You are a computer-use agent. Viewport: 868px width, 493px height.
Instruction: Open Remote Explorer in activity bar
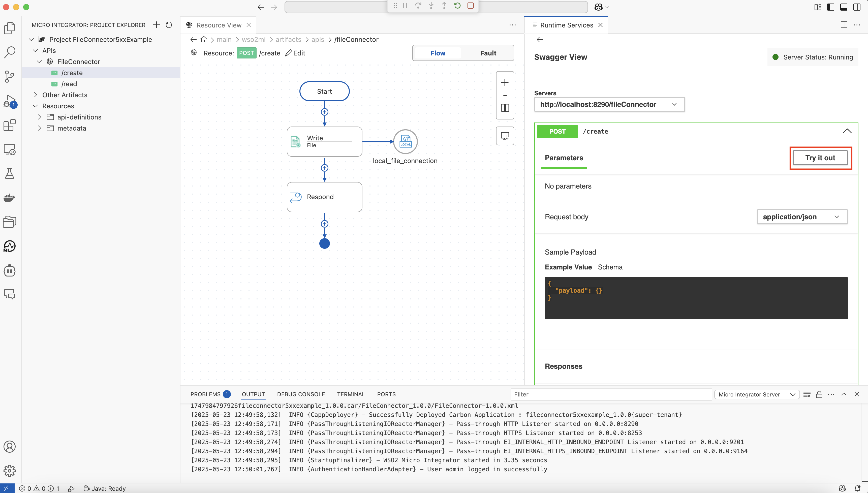(x=10, y=149)
